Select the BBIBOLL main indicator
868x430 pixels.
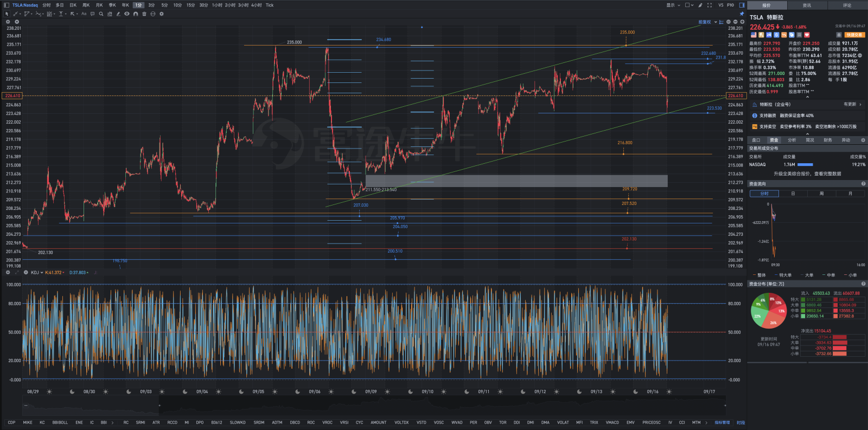tap(60, 422)
